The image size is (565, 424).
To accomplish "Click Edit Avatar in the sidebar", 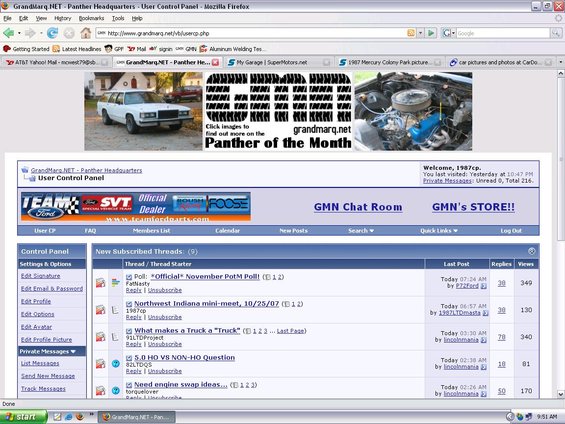I will [36, 327].
